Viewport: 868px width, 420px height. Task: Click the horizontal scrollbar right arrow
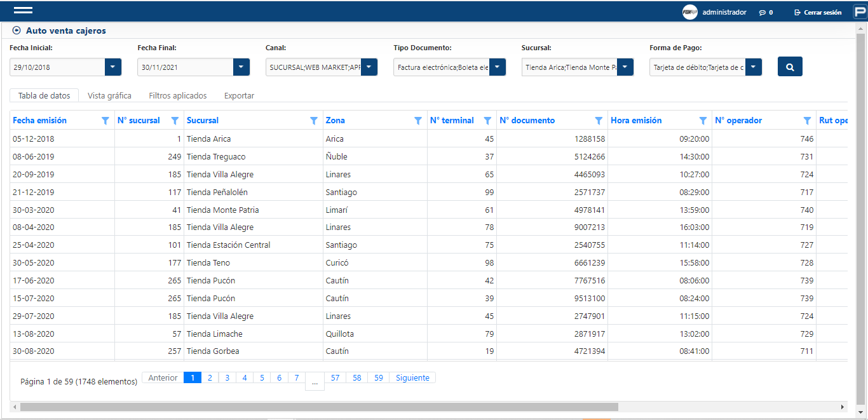point(843,407)
